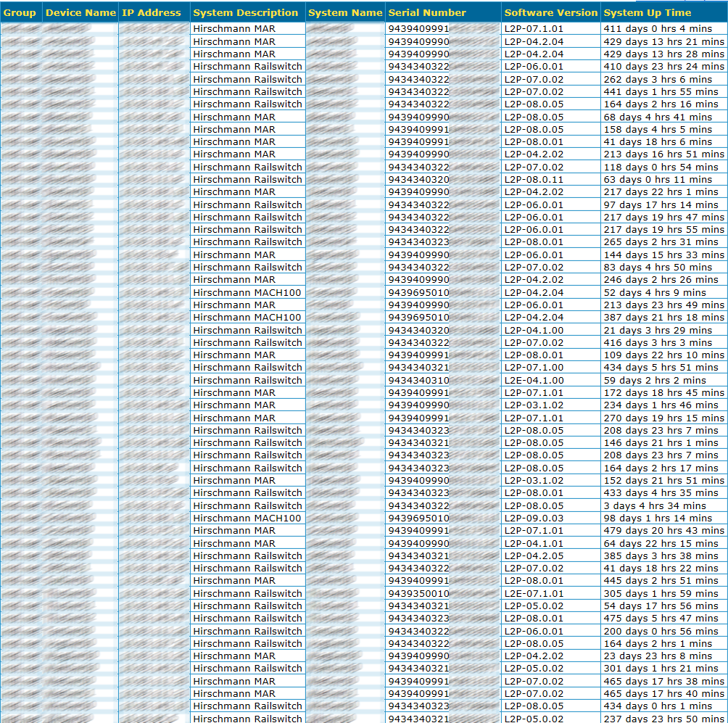
Task: Select software version 'L2E-04.1.00'
Action: click(x=534, y=380)
